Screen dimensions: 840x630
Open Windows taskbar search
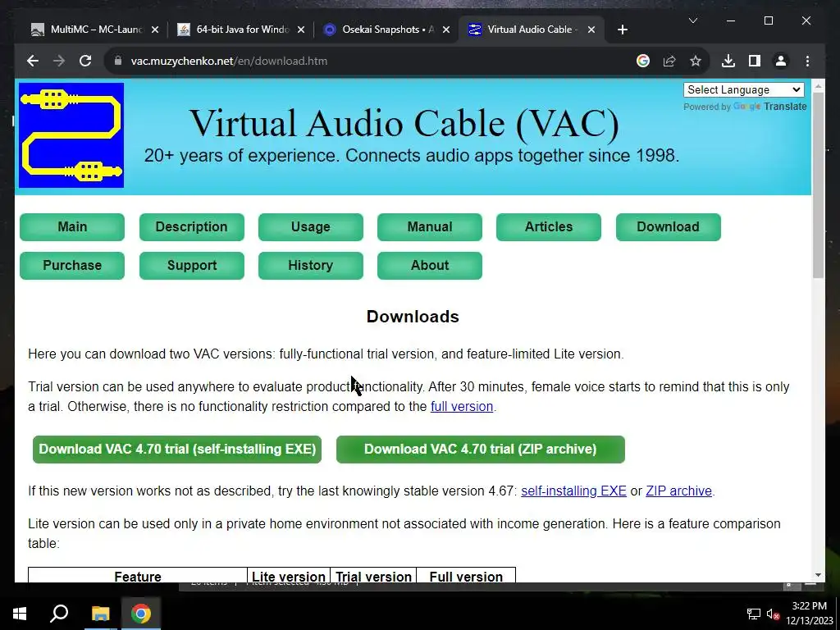[x=59, y=614]
